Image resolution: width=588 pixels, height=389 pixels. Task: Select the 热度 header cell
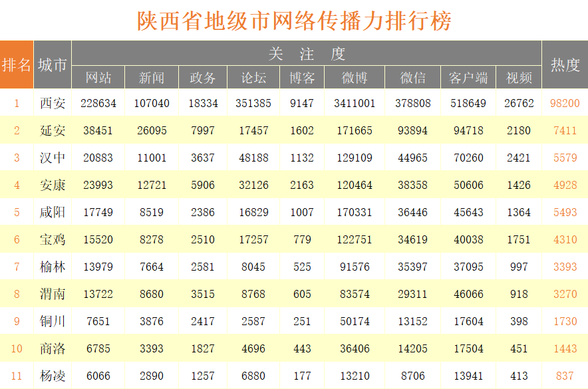pos(565,65)
